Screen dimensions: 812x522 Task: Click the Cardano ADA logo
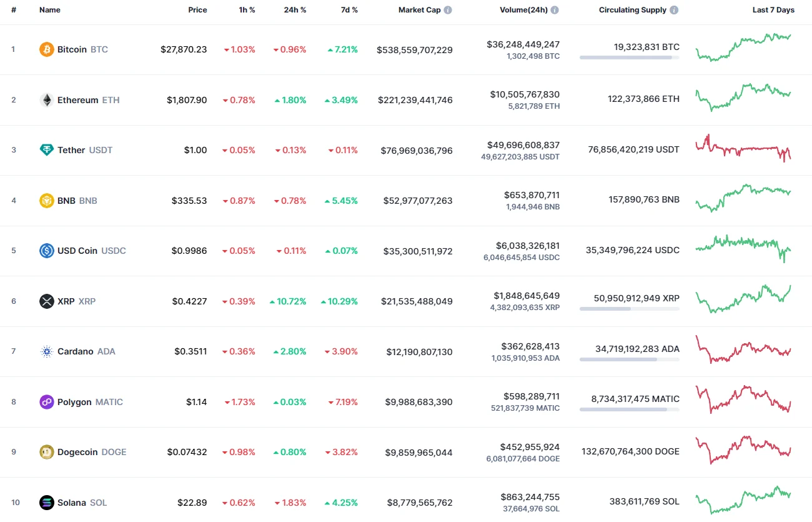tap(46, 351)
